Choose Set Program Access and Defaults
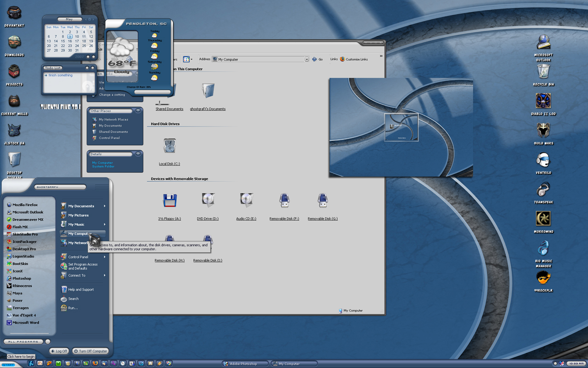Image resolution: width=588 pixels, height=368 pixels. click(x=83, y=266)
